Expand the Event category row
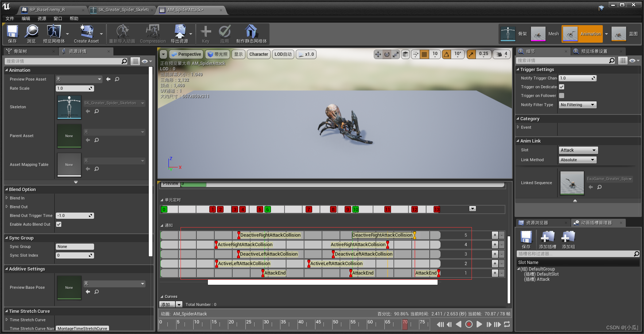The image size is (644, 334). 518,127
